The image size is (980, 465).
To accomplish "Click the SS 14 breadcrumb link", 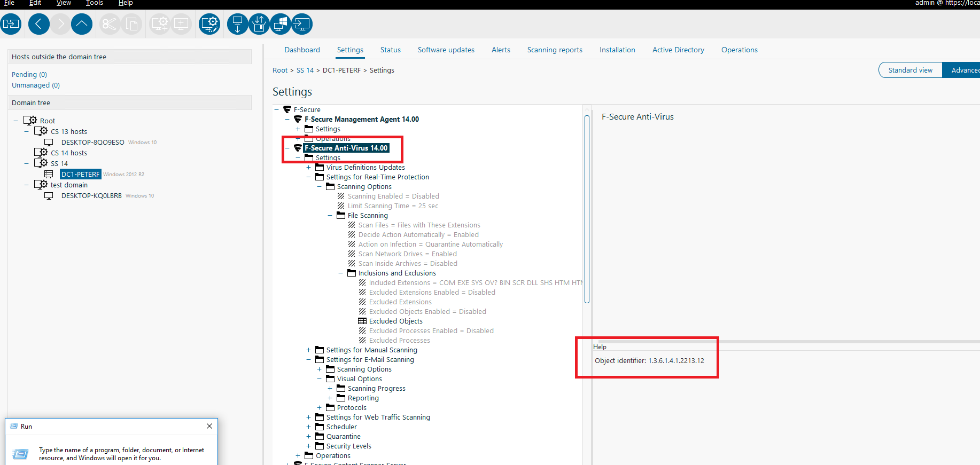I will pos(305,70).
